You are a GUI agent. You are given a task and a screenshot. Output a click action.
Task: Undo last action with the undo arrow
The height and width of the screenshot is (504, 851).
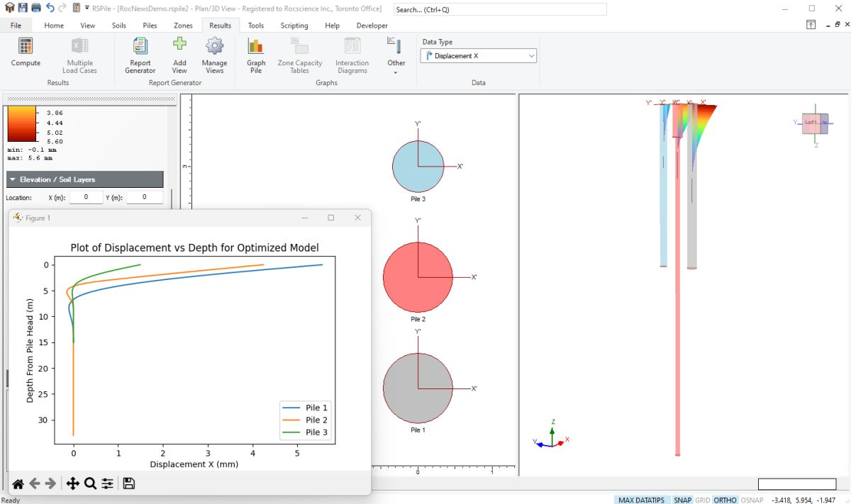click(x=50, y=8)
